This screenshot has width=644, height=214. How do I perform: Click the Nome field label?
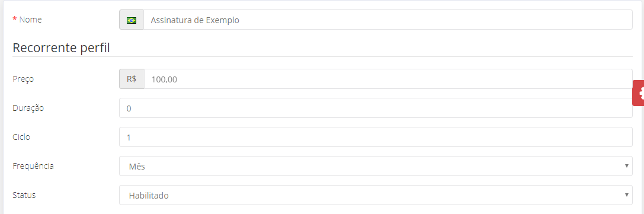click(30, 20)
